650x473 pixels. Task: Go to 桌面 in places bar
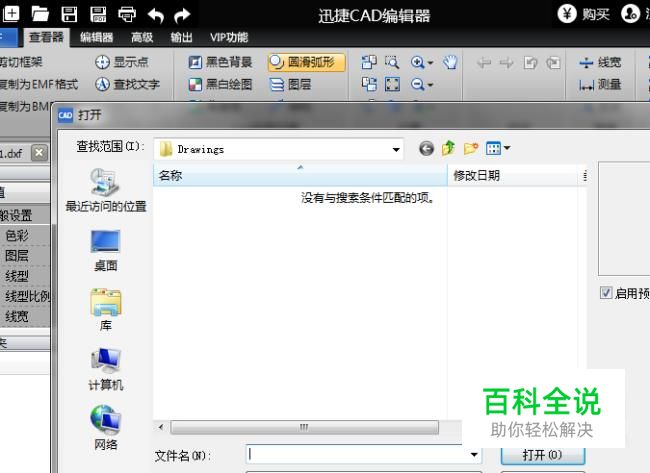tap(106, 250)
